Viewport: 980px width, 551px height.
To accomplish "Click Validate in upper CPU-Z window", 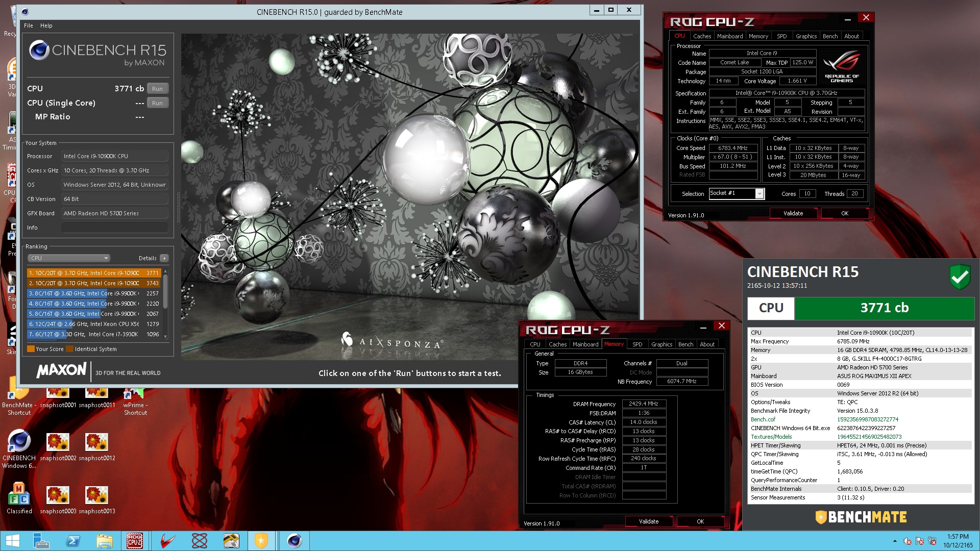I will pyautogui.click(x=793, y=213).
